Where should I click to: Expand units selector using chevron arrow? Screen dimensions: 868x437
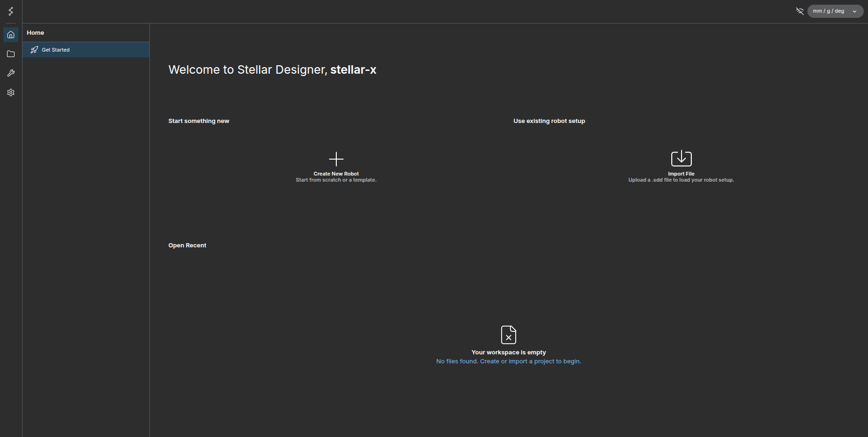(x=854, y=11)
